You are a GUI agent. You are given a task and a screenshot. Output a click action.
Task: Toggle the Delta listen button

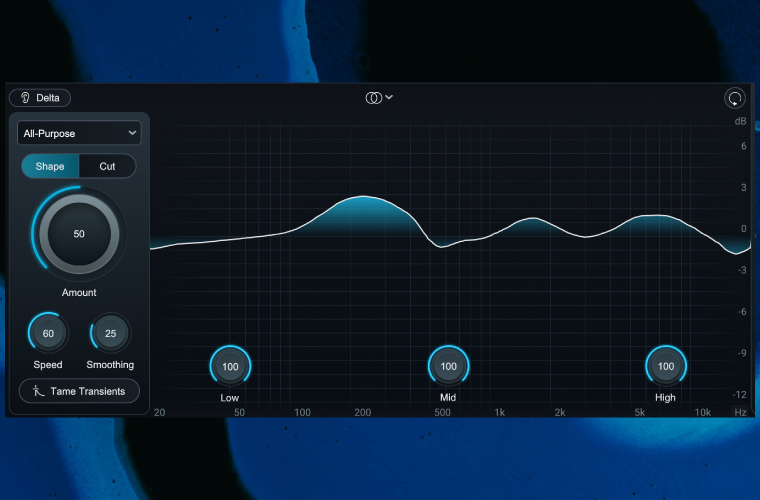[x=40, y=98]
